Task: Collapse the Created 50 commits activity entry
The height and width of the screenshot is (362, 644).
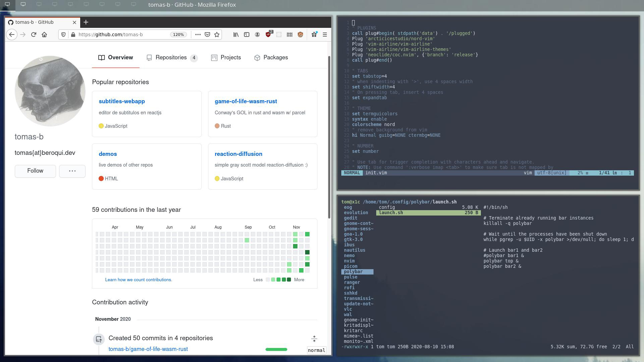Action: click(x=314, y=339)
